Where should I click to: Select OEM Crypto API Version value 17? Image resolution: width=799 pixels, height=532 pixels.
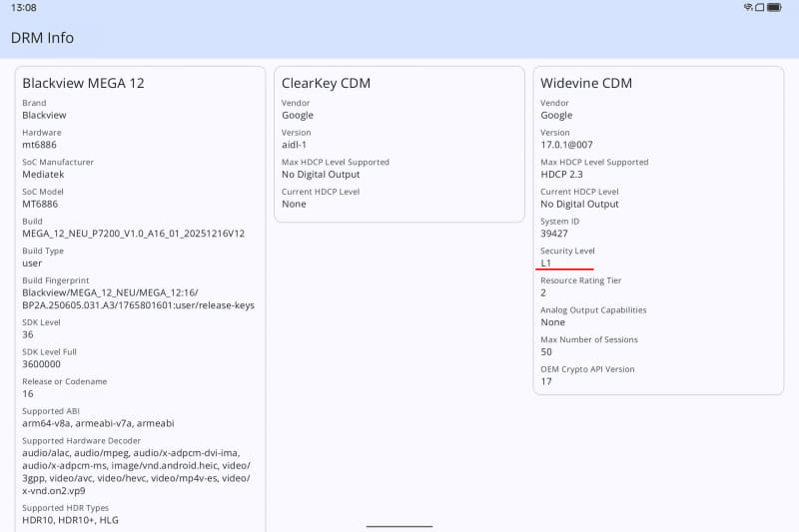point(546,381)
